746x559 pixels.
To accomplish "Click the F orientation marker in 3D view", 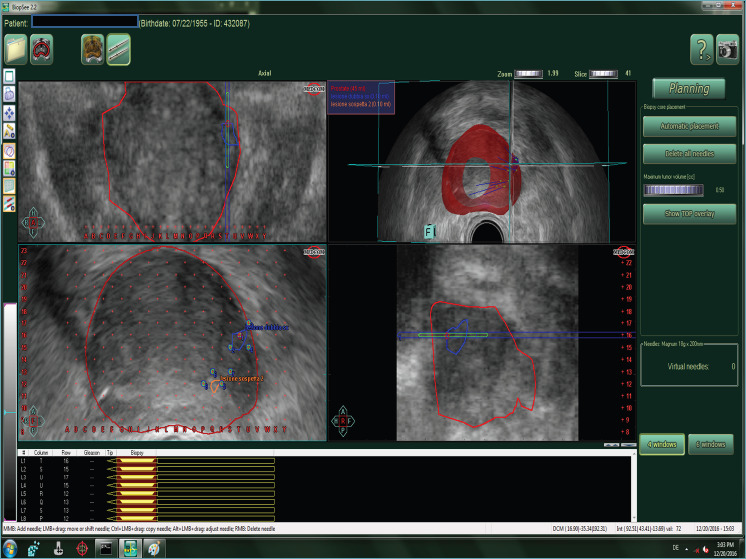I will point(428,232).
